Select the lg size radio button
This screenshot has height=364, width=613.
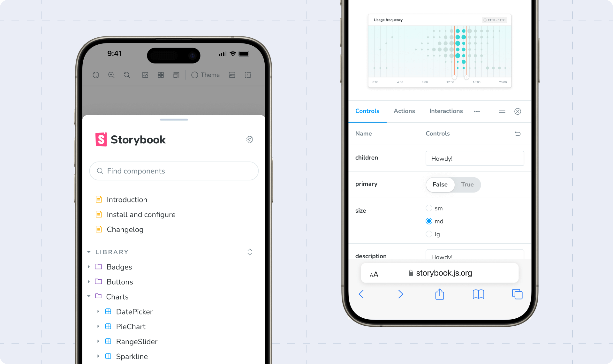click(x=429, y=234)
